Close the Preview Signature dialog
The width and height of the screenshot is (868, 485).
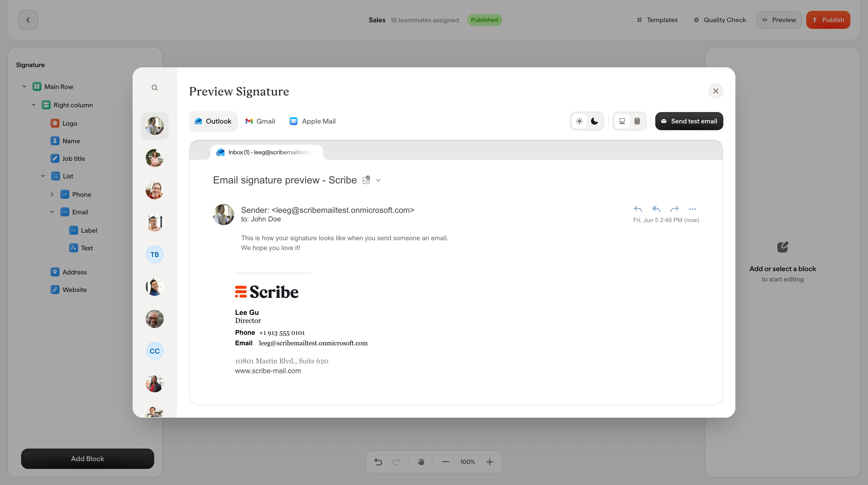click(x=716, y=91)
